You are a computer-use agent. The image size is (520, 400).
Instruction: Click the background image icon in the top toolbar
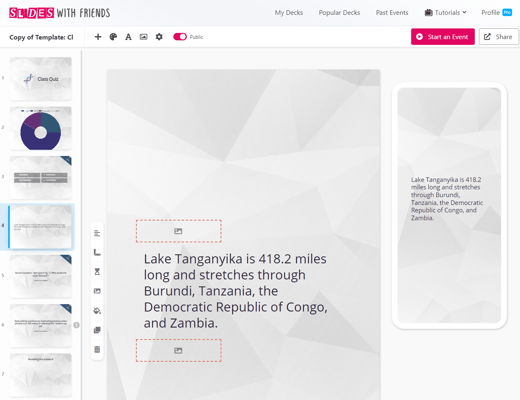click(144, 37)
